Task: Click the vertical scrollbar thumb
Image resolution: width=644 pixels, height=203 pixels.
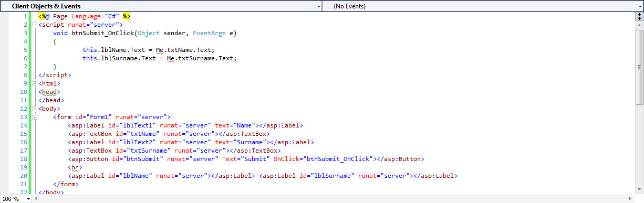Action: tap(639, 67)
